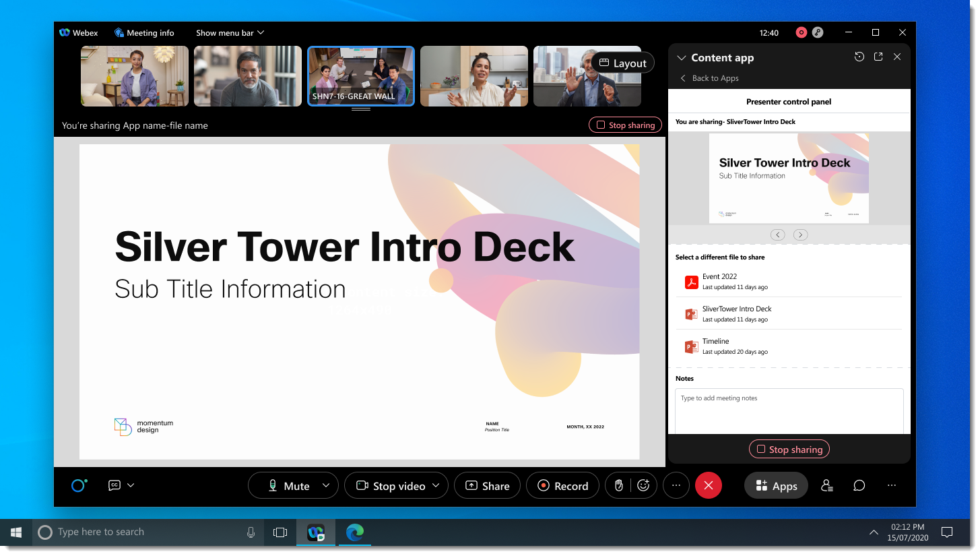Image resolution: width=980 pixels, height=556 pixels.
Task: Refresh the Content app icon
Action: (859, 57)
